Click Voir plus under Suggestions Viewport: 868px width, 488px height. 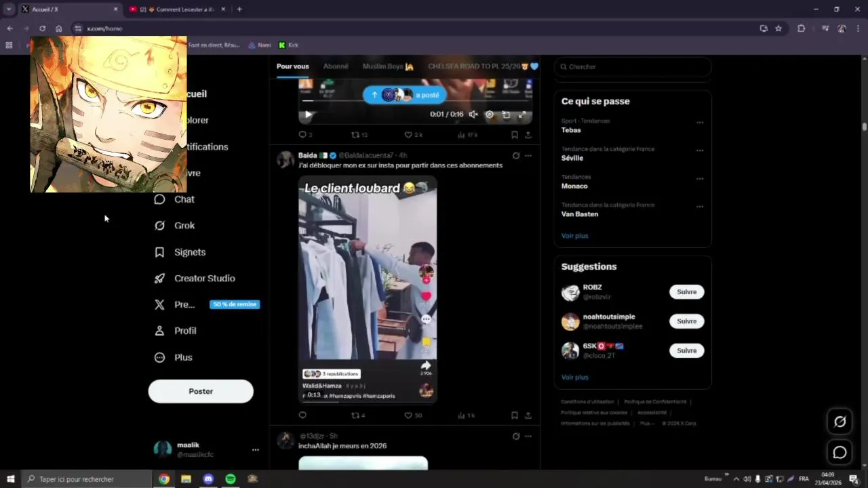tap(574, 378)
